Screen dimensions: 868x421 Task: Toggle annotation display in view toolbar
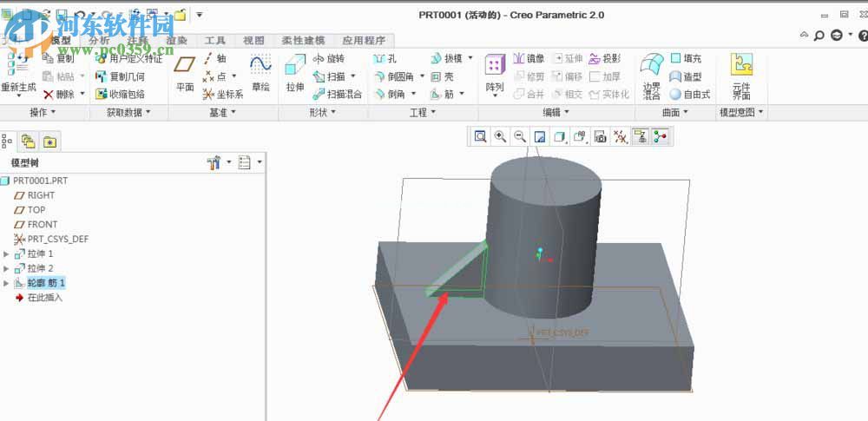point(641,136)
